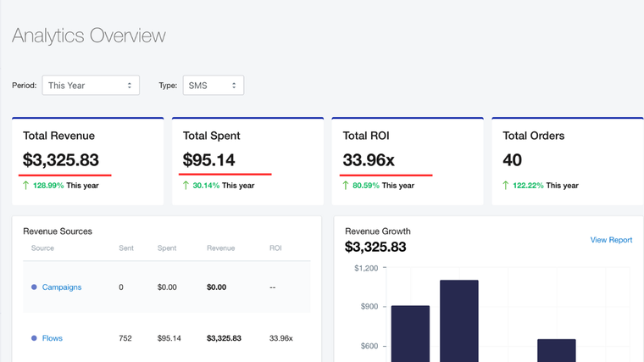Click the $900 axis label on chart

point(369,307)
